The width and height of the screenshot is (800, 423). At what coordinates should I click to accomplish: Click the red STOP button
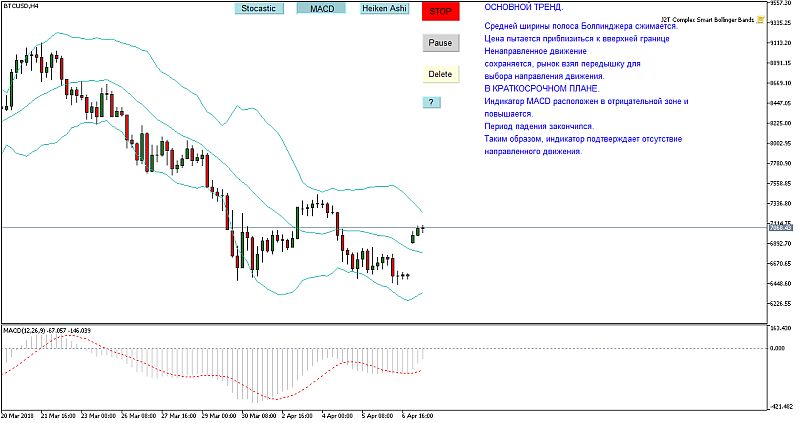[440, 11]
